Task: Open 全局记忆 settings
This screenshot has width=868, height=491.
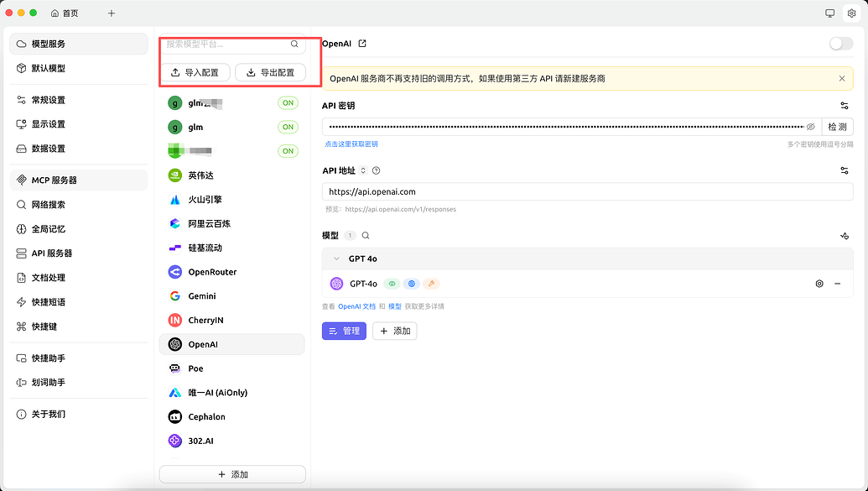Action: 79,229
